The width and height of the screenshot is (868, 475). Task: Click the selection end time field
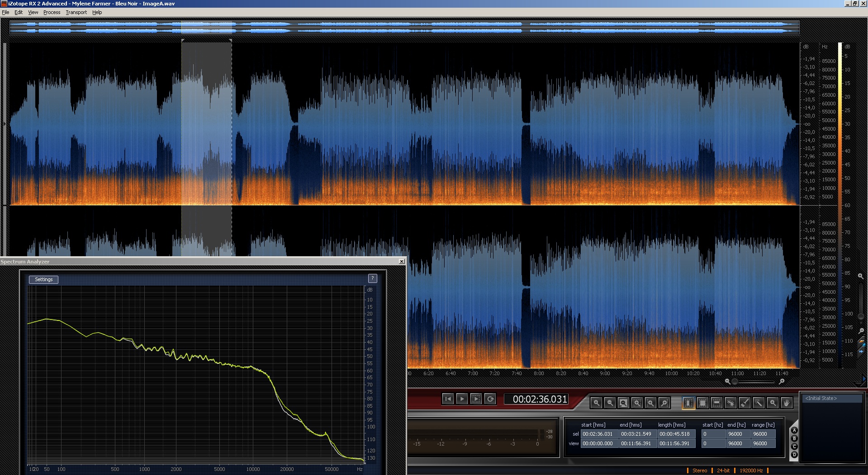(637, 434)
